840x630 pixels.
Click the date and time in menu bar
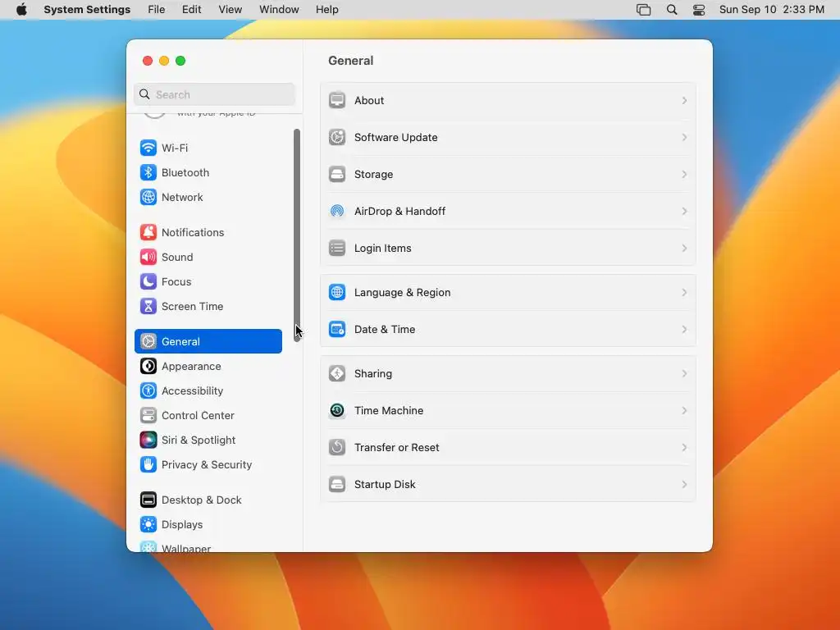click(x=771, y=10)
